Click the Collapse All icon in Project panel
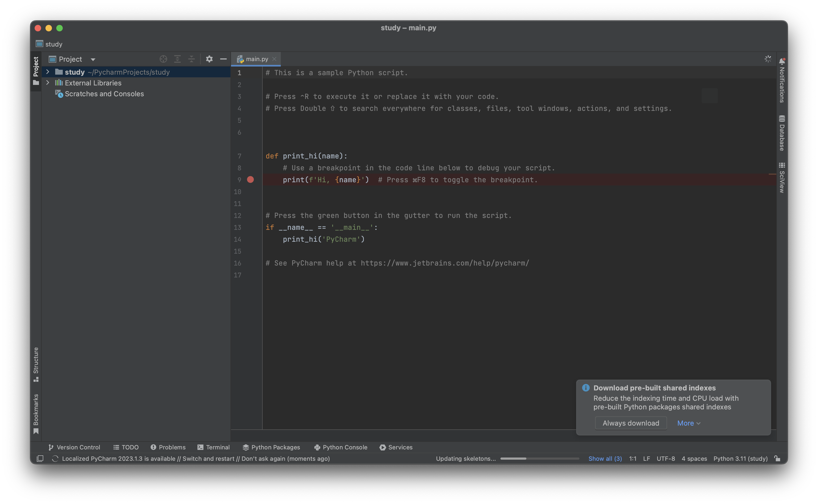The height and width of the screenshot is (504, 818). 192,59
